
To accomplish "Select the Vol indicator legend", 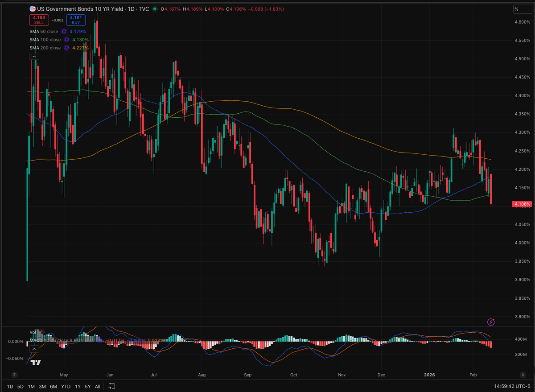I will pos(33,332).
